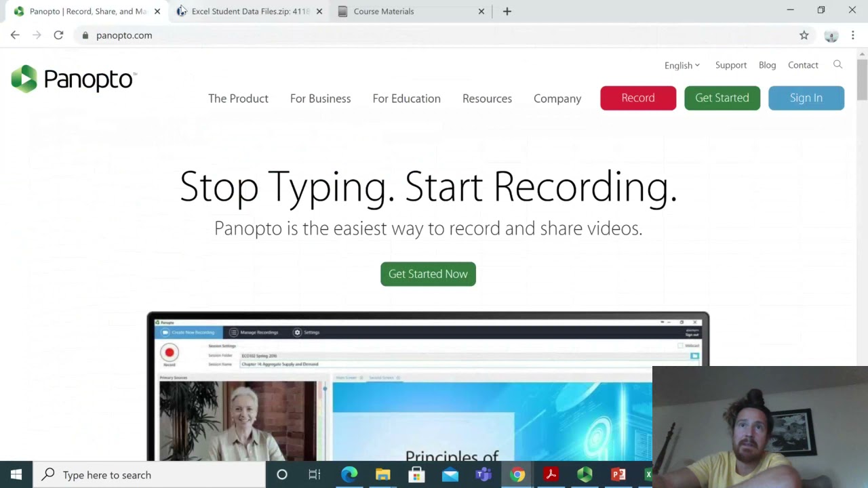Open the green Panopto app in taskbar

point(585,474)
